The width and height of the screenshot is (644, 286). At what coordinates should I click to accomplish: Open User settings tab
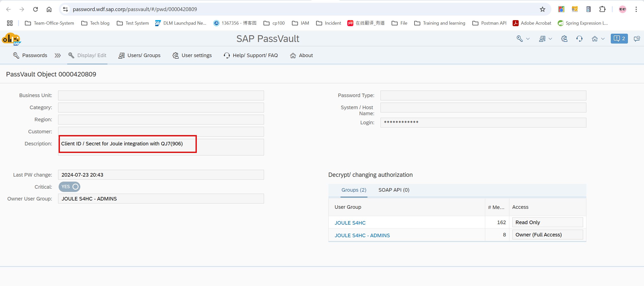tap(192, 55)
